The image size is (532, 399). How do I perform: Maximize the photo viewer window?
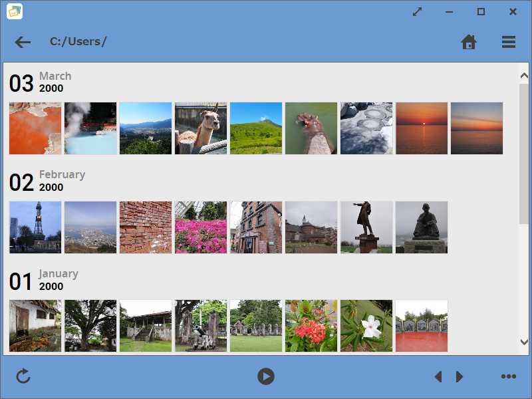pos(481,12)
